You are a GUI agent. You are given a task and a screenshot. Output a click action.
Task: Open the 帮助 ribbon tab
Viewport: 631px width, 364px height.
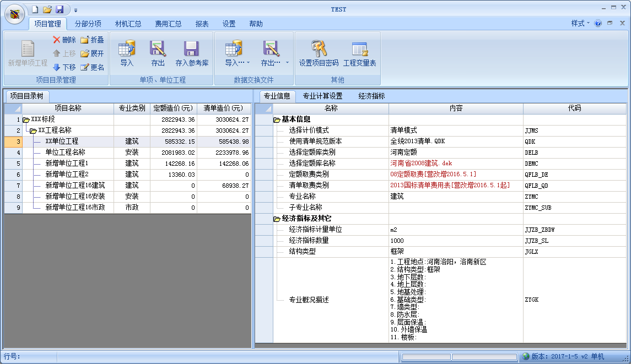tap(256, 24)
